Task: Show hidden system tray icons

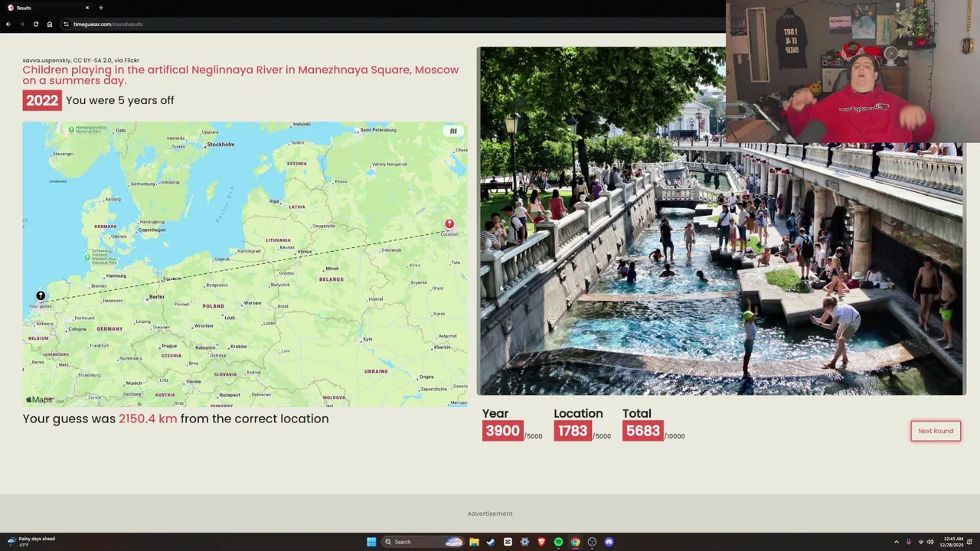Action: tap(896, 542)
